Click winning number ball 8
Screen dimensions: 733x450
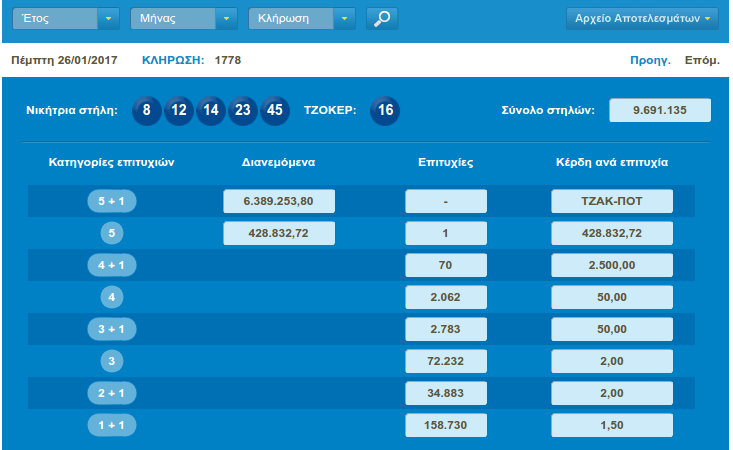click(146, 110)
